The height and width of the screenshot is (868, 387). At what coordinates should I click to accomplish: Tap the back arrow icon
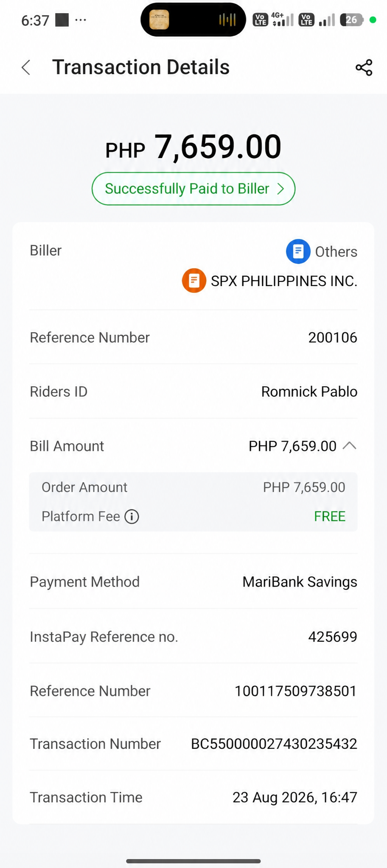point(26,67)
